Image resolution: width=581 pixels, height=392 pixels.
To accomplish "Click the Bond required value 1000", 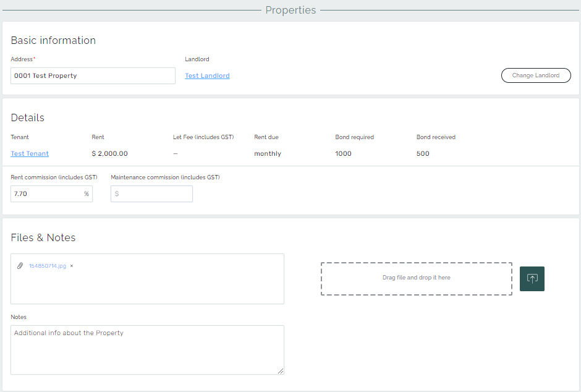I will 343,154.
